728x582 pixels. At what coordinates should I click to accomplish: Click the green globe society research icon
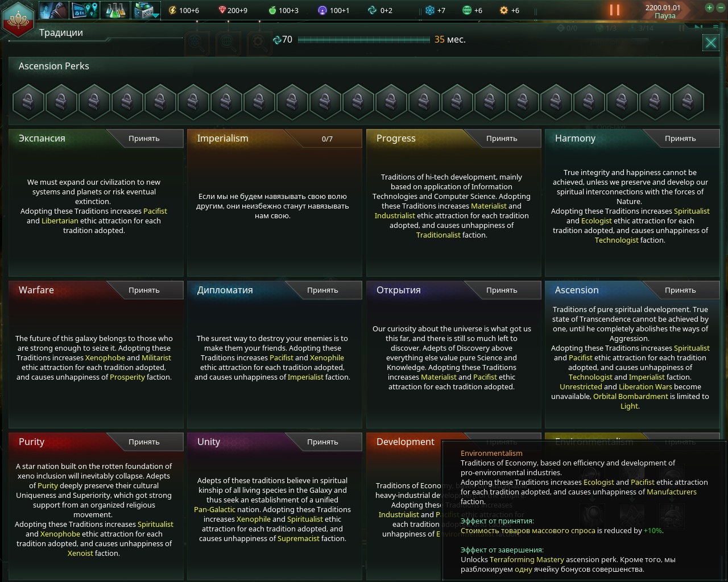point(467,10)
